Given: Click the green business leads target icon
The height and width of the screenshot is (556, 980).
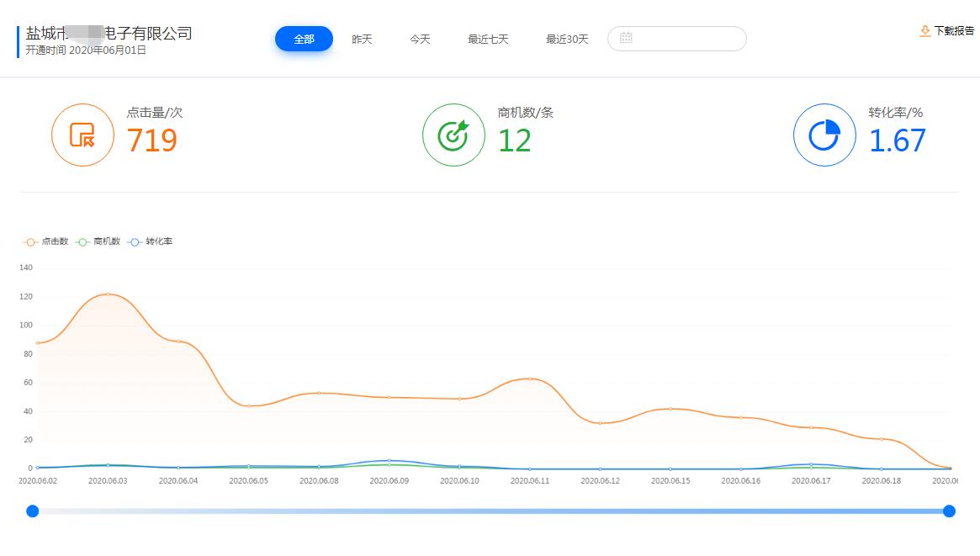Looking at the screenshot, I should (x=453, y=135).
